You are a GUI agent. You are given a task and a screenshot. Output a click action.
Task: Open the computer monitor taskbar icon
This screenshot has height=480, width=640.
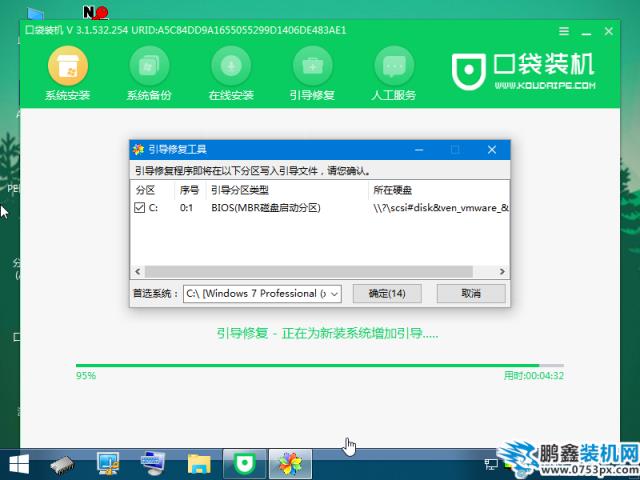108,464
